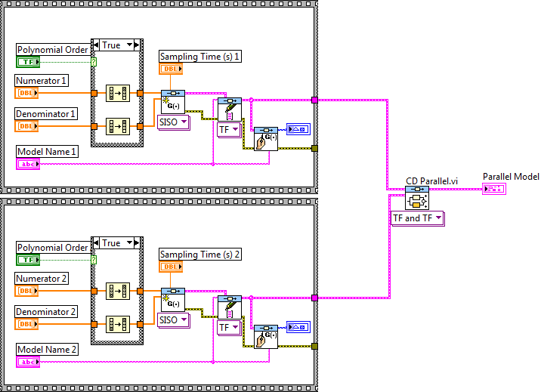This screenshot has height=392, width=541.
Task: Click the pink output tunnel on top frame
Action: coord(314,100)
